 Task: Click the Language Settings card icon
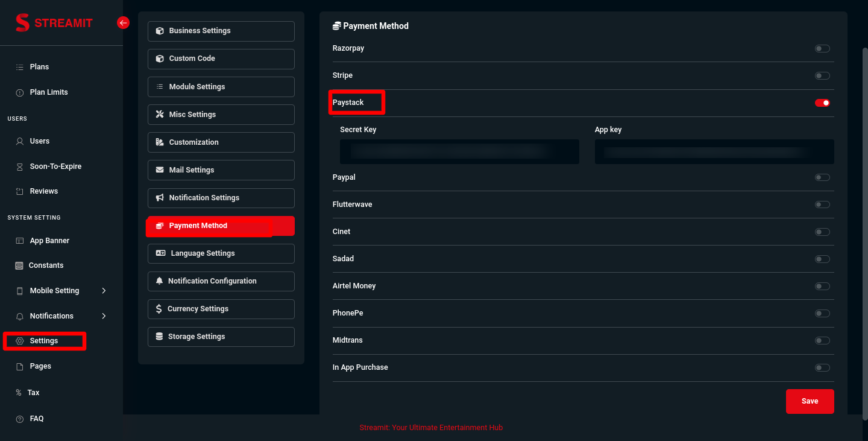click(x=160, y=253)
